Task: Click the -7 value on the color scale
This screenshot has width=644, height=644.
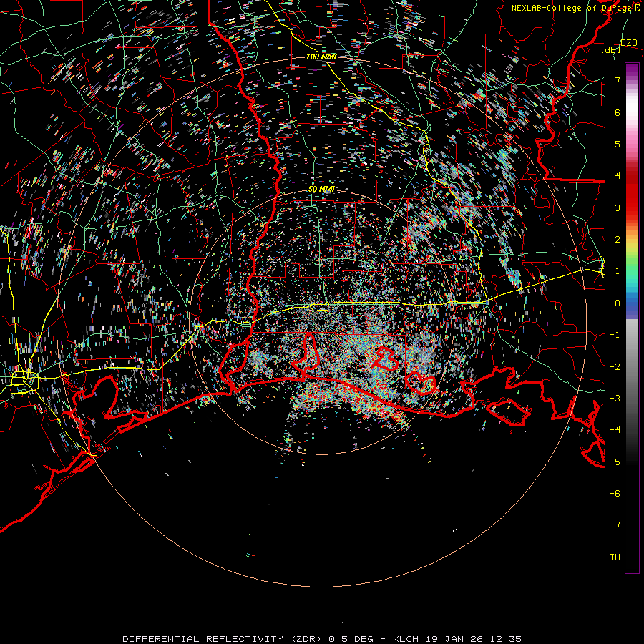Action: point(615,525)
